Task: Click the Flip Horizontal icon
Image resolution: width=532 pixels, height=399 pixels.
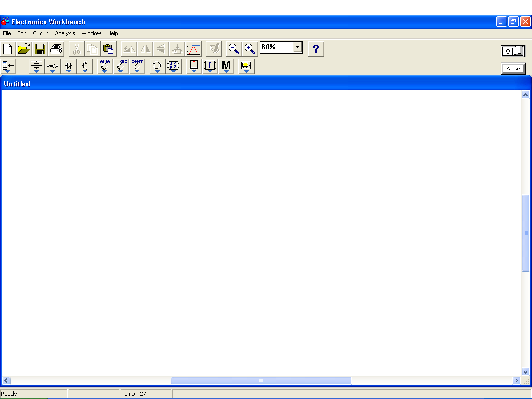Action: pyautogui.click(x=145, y=49)
